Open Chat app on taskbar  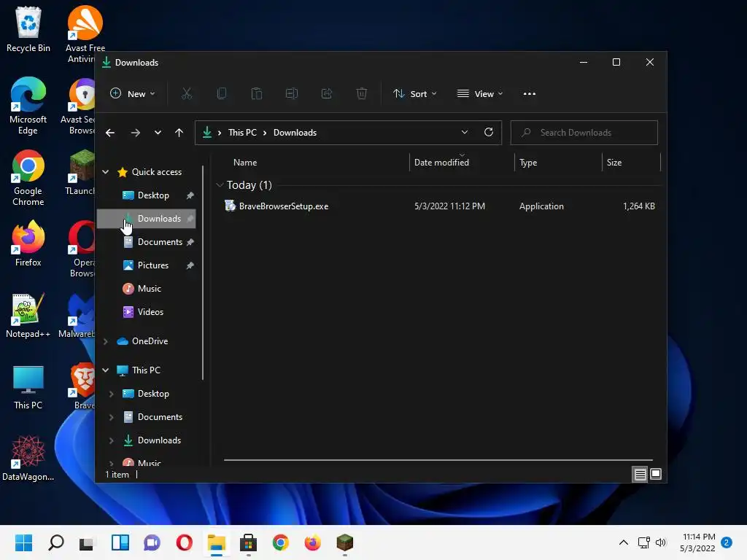(x=152, y=542)
